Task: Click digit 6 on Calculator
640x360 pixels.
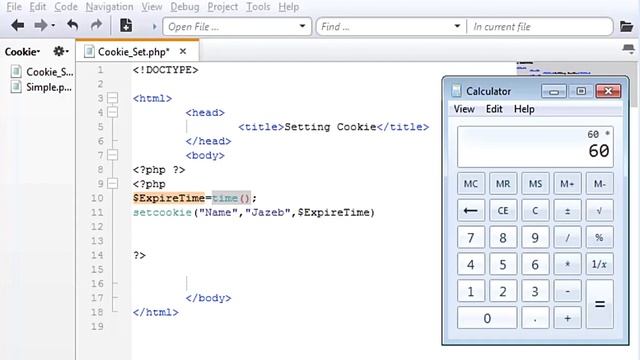Action: (x=535, y=264)
